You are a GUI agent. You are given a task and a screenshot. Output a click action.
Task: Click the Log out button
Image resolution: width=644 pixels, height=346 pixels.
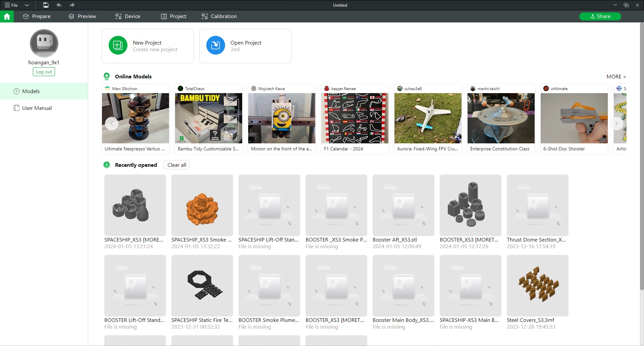[44, 72]
